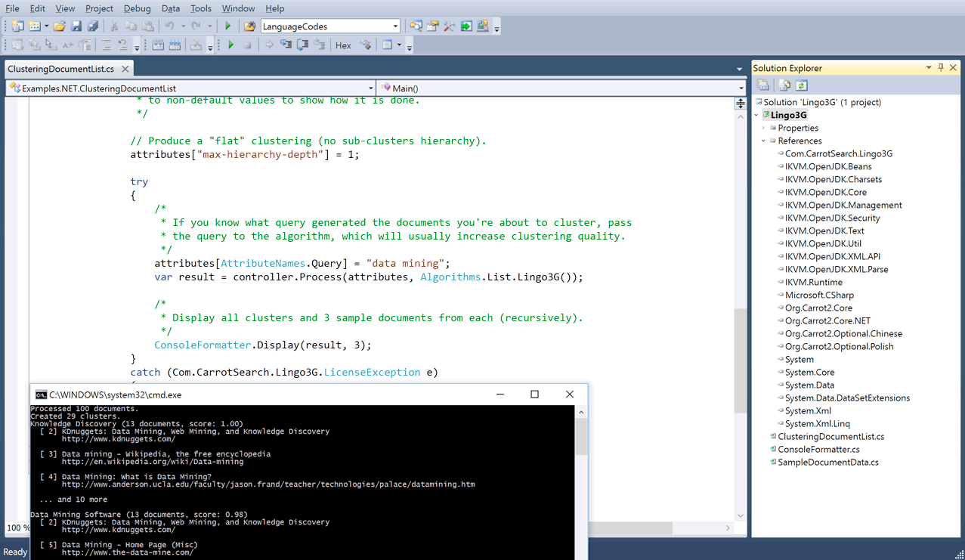Click the Show All Files icon
965x560 pixels.
(784, 85)
